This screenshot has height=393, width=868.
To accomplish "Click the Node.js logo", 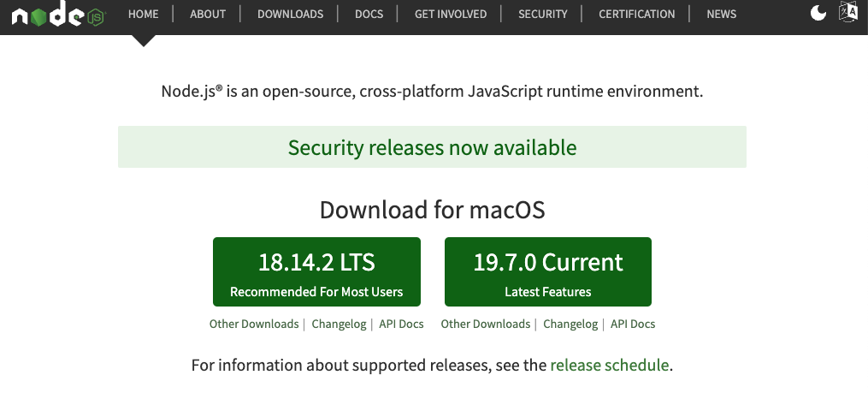I will [59, 15].
